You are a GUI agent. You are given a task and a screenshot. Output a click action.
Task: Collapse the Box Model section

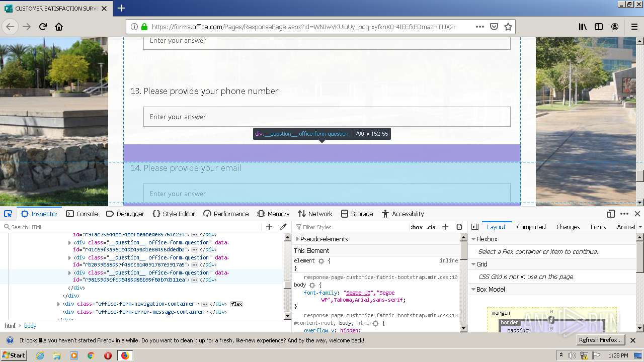pyautogui.click(x=473, y=290)
